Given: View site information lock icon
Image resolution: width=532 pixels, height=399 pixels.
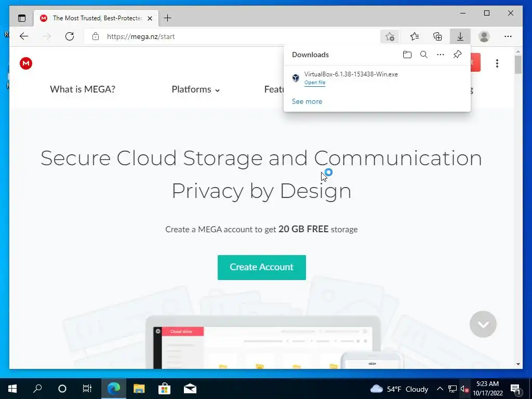Looking at the screenshot, I should (96, 36).
